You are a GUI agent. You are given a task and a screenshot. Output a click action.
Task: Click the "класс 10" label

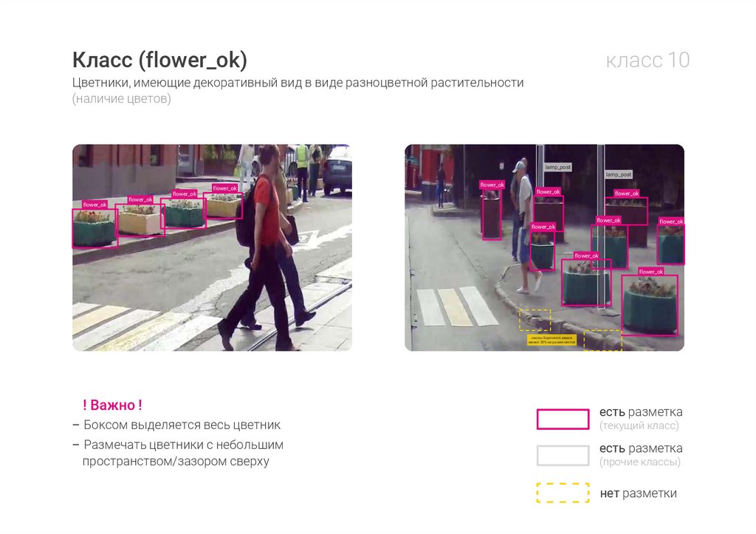pos(647,61)
